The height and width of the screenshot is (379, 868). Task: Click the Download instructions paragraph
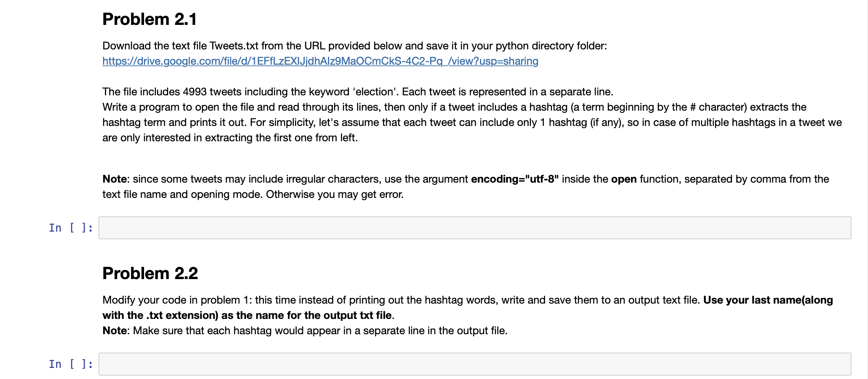click(354, 45)
